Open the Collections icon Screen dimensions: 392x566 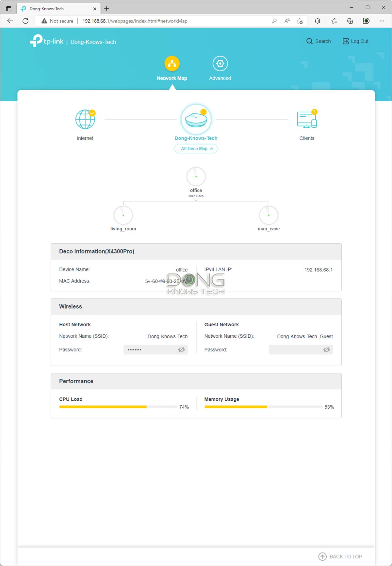pos(350,21)
